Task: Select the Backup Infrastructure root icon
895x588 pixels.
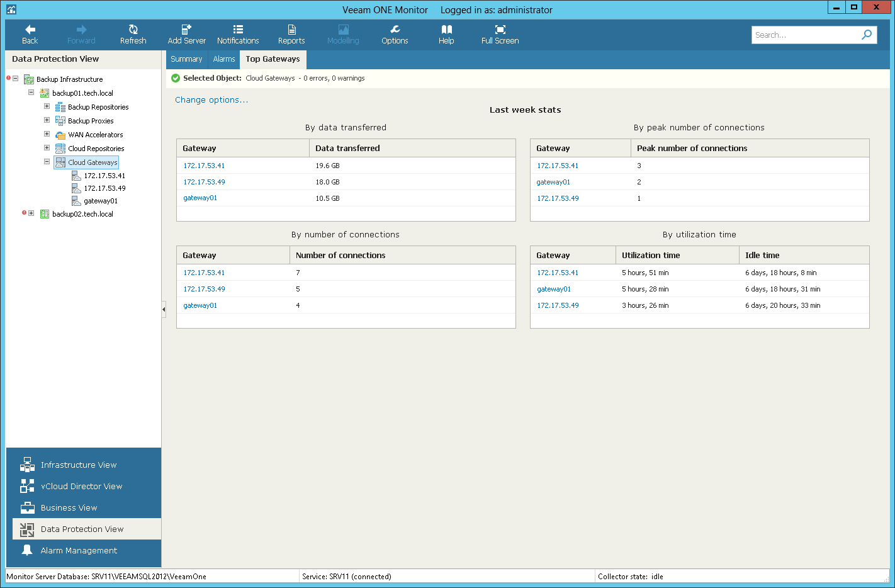Action: pos(29,79)
